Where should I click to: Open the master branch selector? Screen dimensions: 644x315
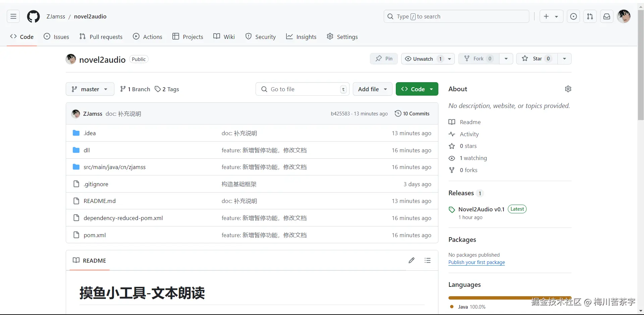point(90,89)
